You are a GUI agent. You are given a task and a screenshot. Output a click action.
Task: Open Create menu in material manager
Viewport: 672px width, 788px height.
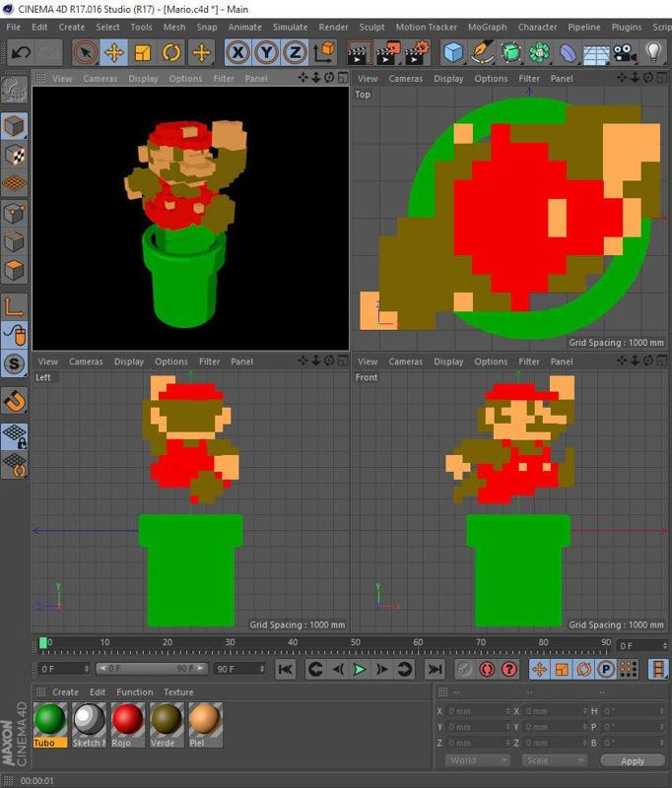pos(65,692)
